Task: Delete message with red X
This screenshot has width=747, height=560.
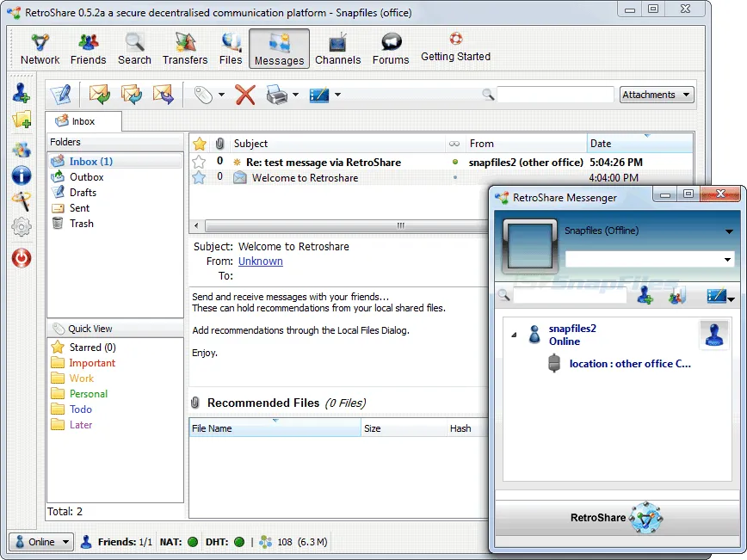Action: pyautogui.click(x=245, y=95)
